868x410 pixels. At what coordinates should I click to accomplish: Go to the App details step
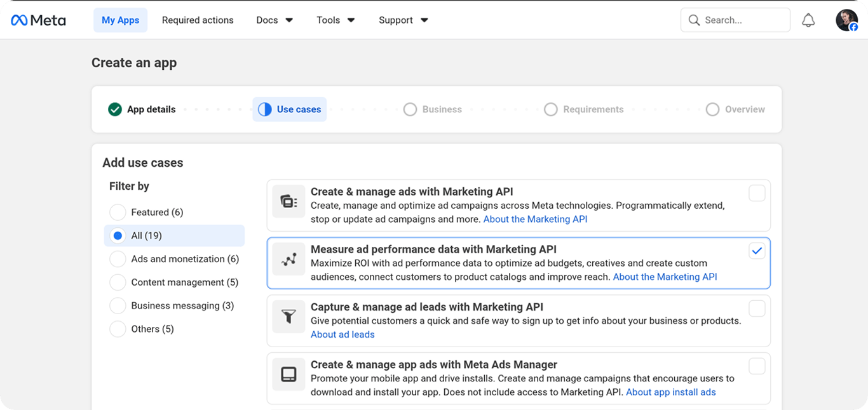point(142,109)
